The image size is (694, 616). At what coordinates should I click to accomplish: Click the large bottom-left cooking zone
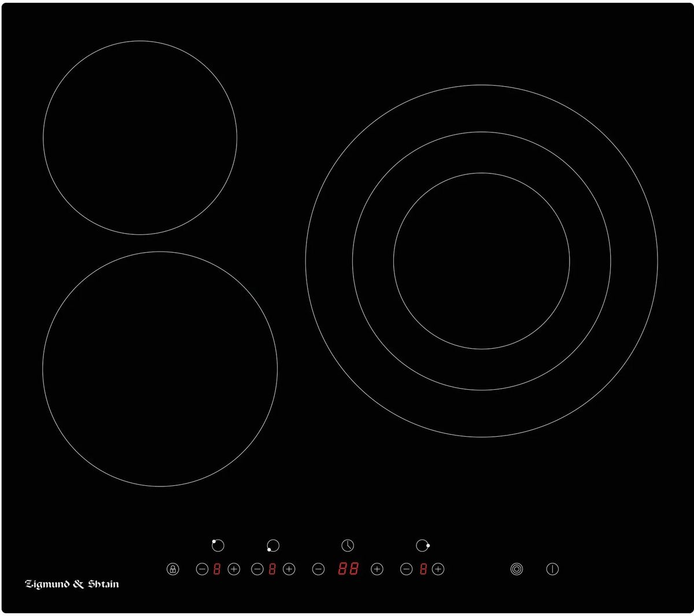(160, 369)
